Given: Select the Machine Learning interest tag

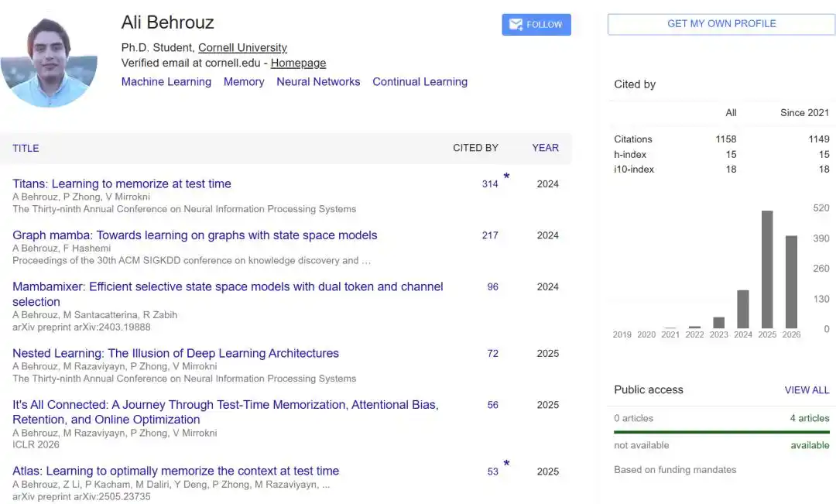Looking at the screenshot, I should pos(166,81).
